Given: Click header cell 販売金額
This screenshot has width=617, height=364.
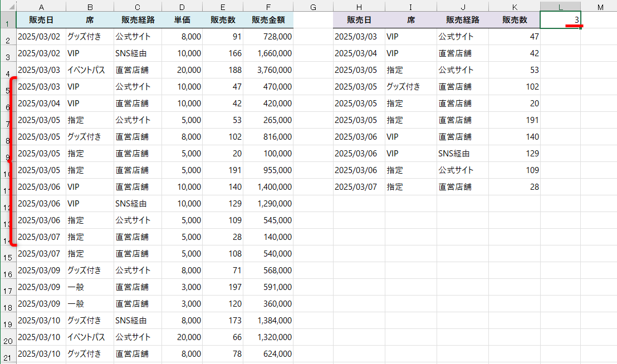Looking at the screenshot, I should (268, 20).
